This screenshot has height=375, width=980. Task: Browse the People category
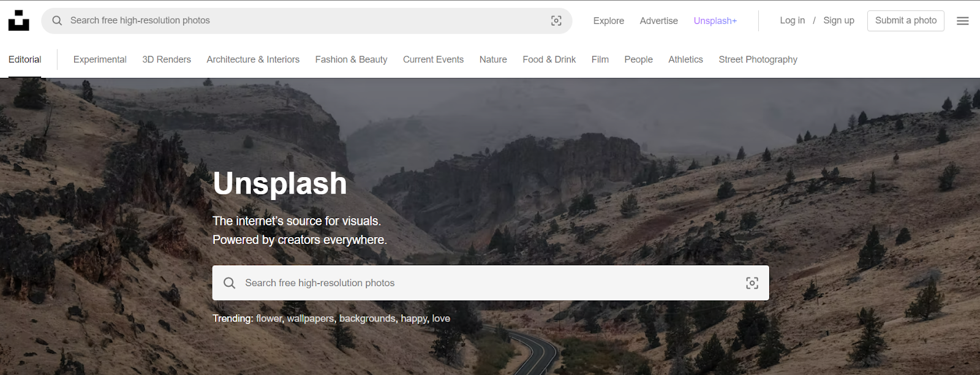(x=639, y=59)
